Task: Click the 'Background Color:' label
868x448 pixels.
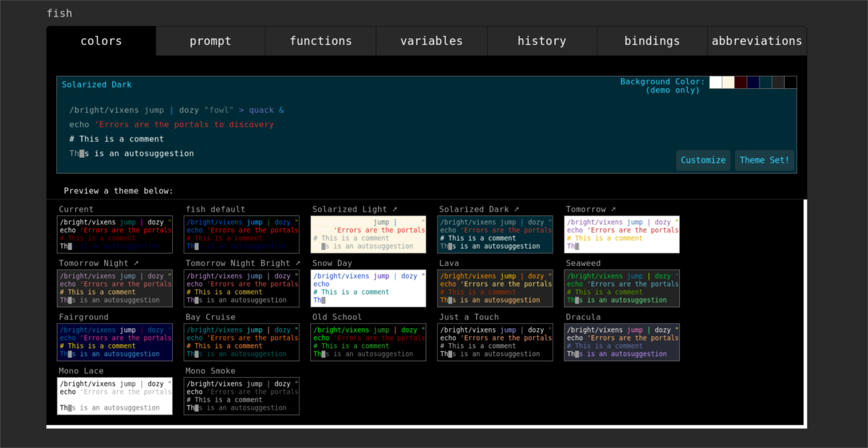Action: point(663,82)
